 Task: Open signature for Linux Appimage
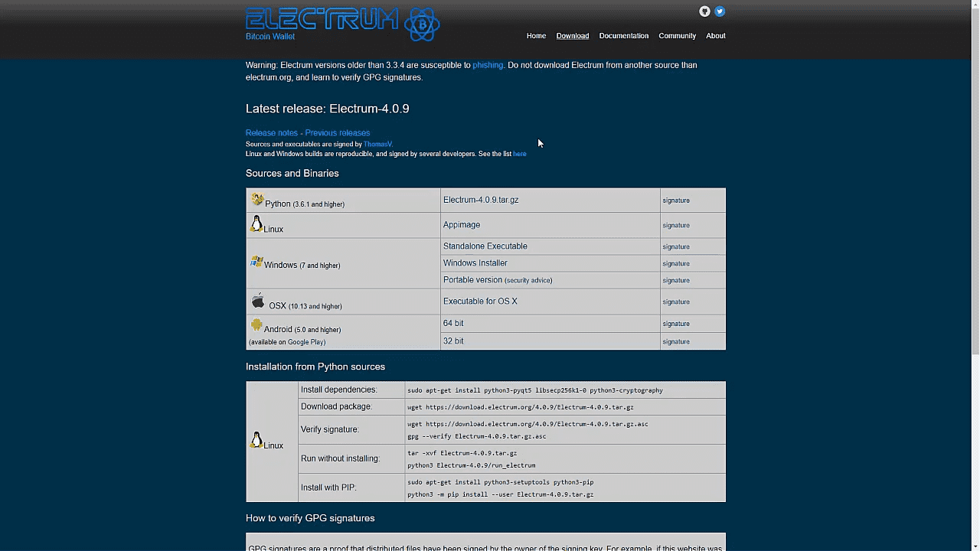click(x=676, y=226)
